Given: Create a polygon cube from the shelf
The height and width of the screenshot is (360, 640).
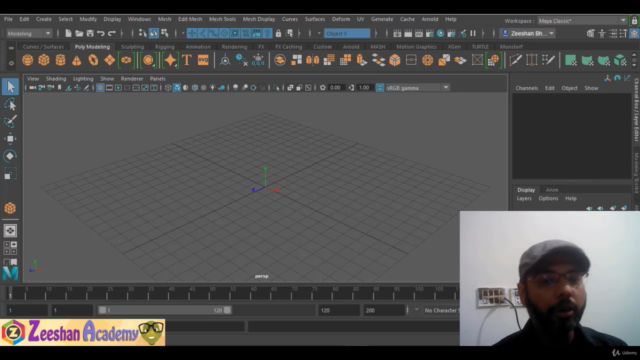Looking at the screenshot, I should point(44,60).
